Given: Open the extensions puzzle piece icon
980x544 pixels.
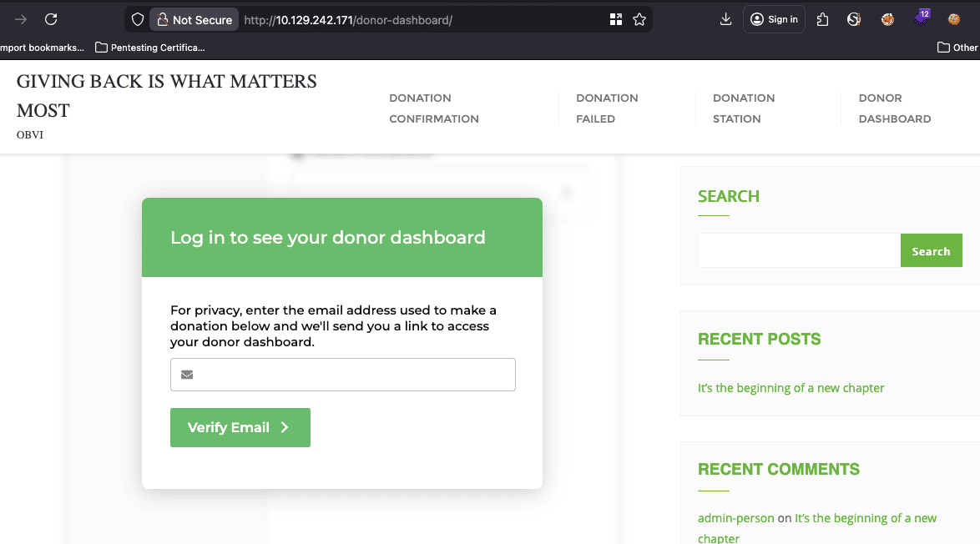Looking at the screenshot, I should coord(822,19).
